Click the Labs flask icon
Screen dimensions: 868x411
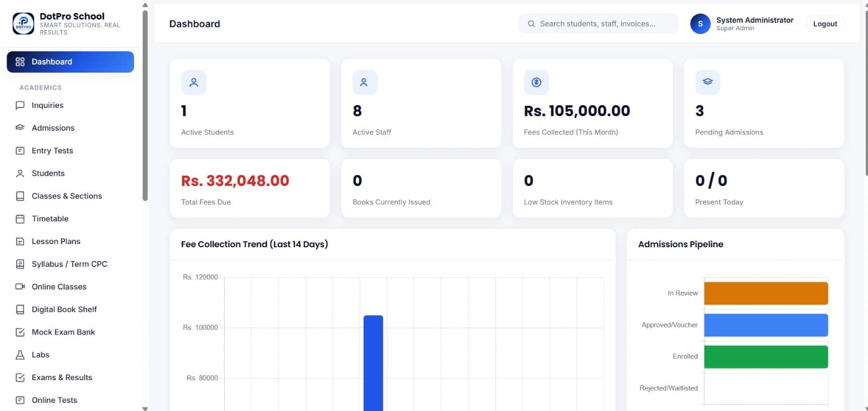tap(20, 355)
